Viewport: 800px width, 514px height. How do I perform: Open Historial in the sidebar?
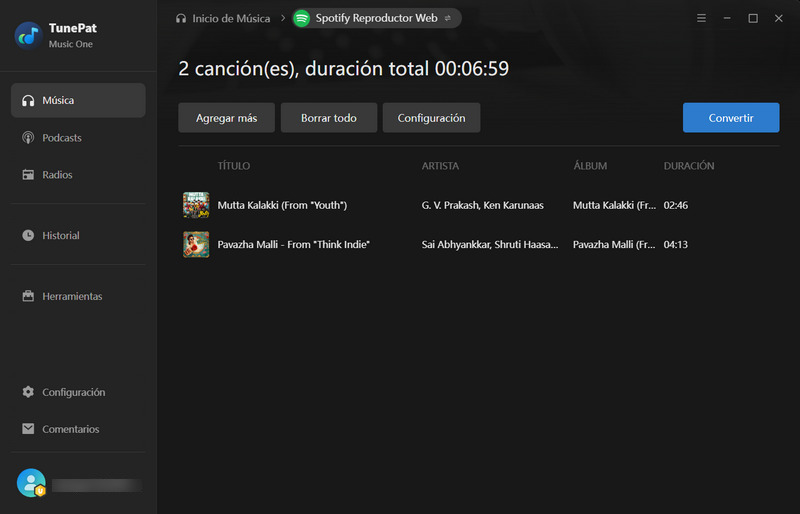[x=78, y=235]
